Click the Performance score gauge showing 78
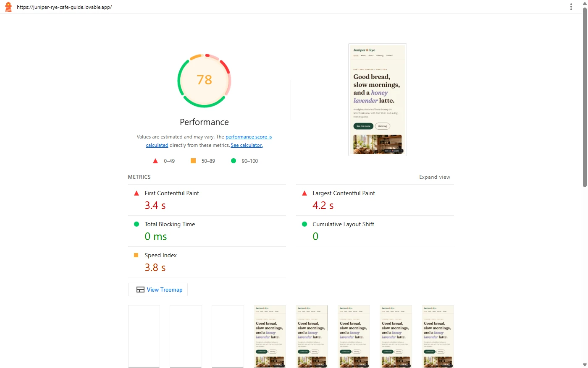Screen dimensions: 588x368 pyautogui.click(x=205, y=81)
